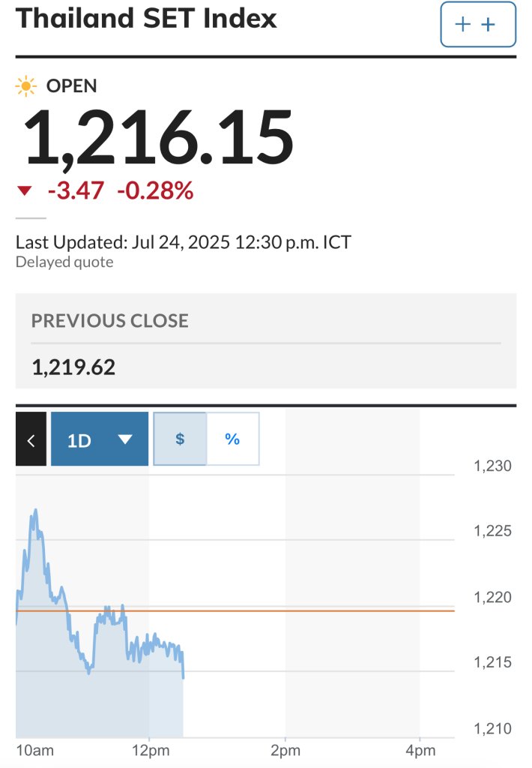Image resolution: width=532 pixels, height=768 pixels.
Task: Click the chart peak near 10am
Action: 35,511
